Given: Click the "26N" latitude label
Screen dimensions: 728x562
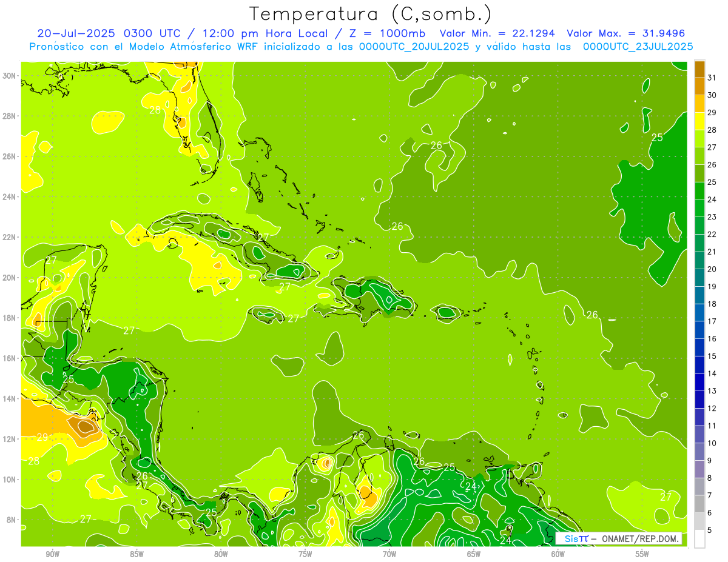Looking at the screenshot, I should click(x=10, y=156).
